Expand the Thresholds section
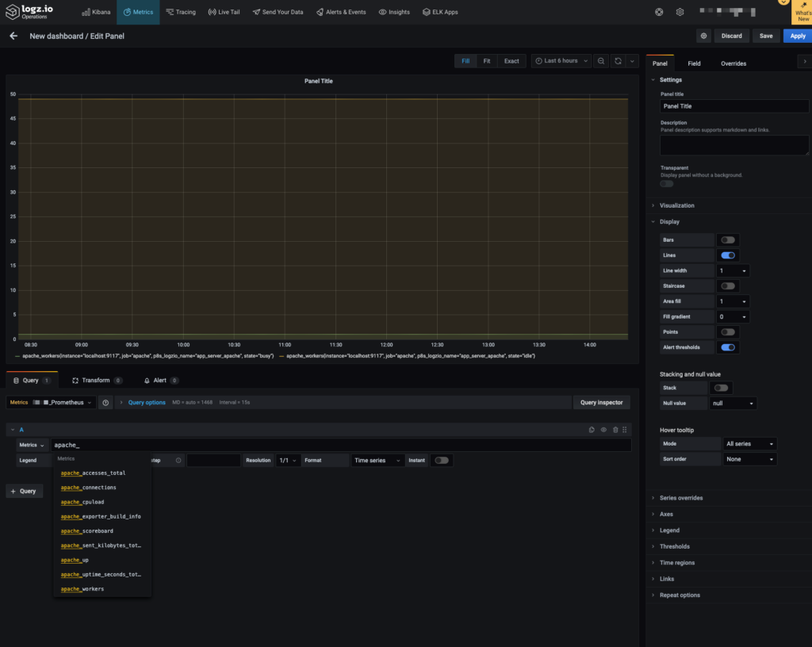The image size is (812, 647). [674, 546]
